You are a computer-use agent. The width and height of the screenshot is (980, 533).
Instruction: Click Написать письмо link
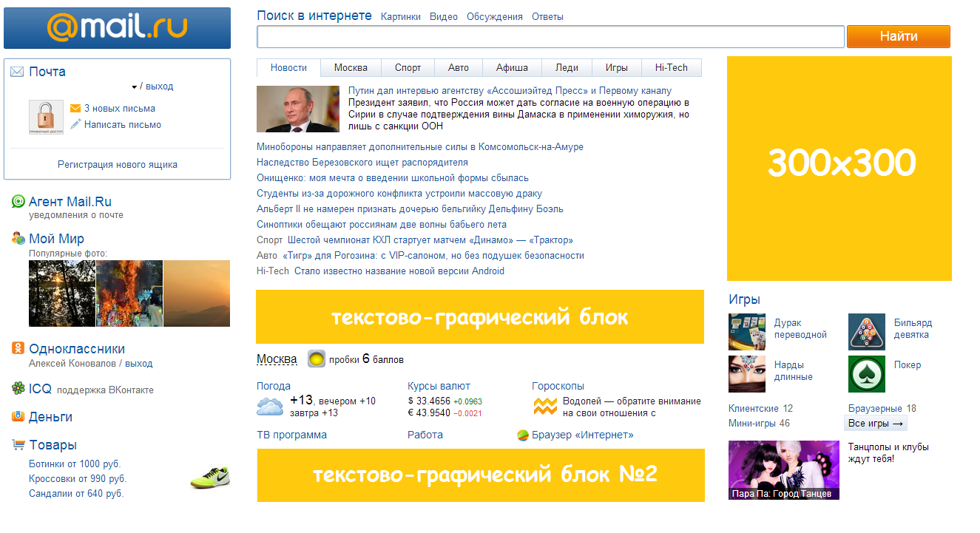tap(123, 125)
